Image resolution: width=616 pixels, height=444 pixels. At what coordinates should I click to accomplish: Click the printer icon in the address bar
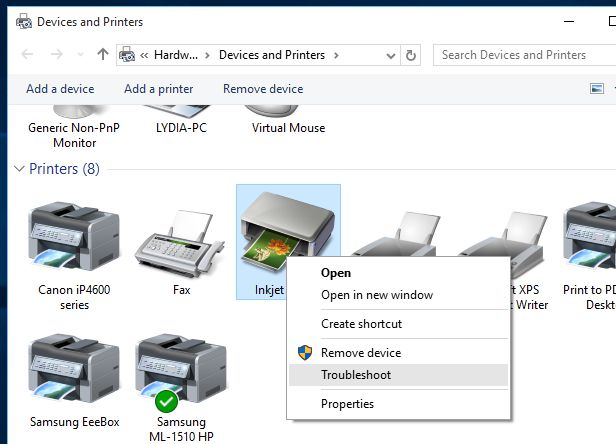point(127,55)
